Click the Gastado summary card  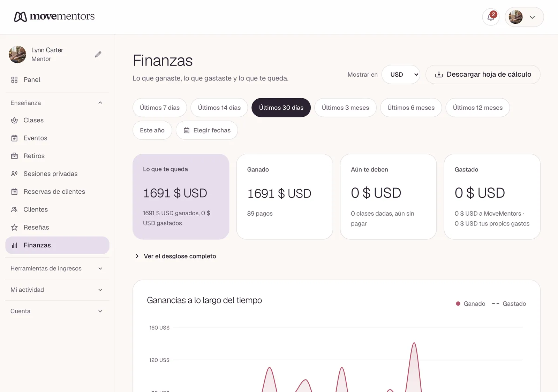pyautogui.click(x=492, y=197)
